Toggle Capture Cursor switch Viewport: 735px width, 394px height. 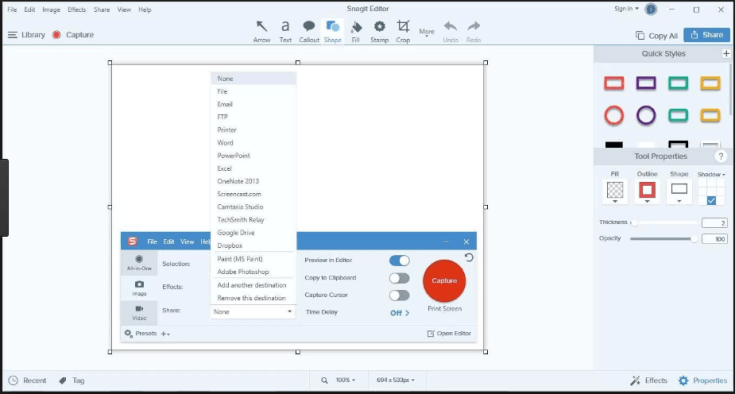click(x=399, y=295)
